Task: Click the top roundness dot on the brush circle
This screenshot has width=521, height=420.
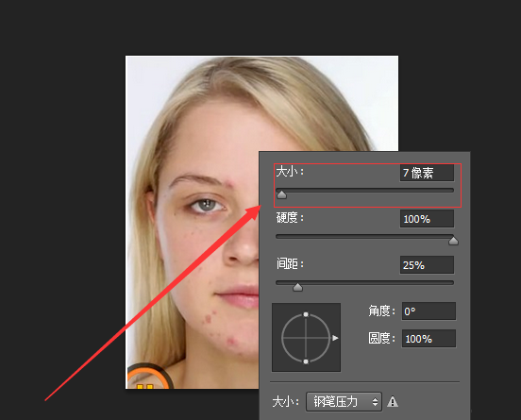Action: pyautogui.click(x=306, y=314)
